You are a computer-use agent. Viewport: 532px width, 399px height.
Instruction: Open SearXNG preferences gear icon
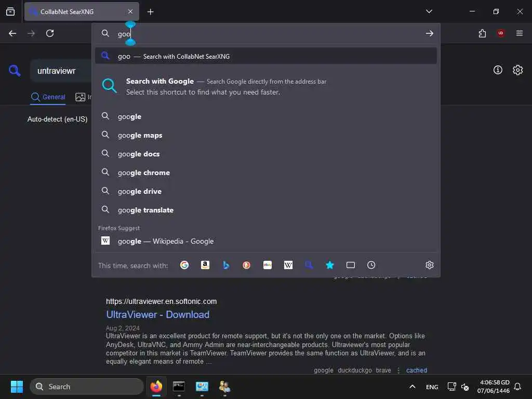point(518,70)
